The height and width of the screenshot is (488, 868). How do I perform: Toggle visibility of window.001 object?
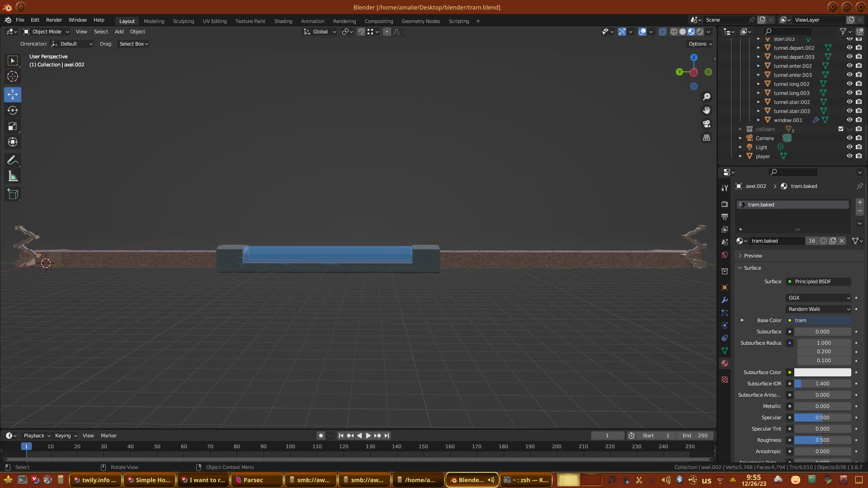pyautogui.click(x=849, y=120)
